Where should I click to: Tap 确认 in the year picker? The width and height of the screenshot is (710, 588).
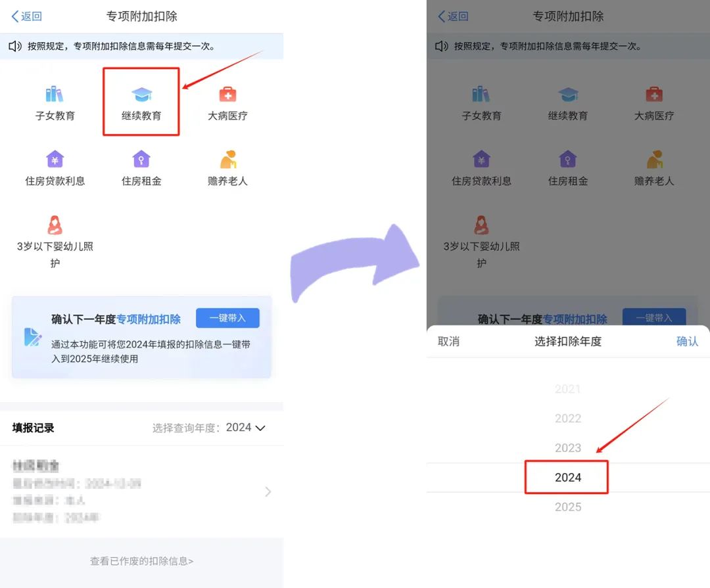[x=687, y=342]
